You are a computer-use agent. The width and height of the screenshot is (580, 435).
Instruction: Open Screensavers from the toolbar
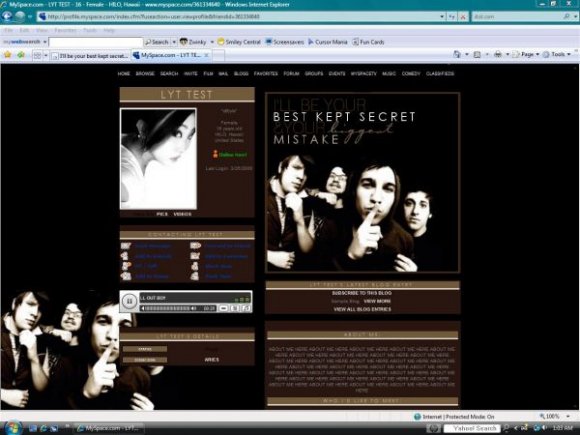click(x=285, y=42)
